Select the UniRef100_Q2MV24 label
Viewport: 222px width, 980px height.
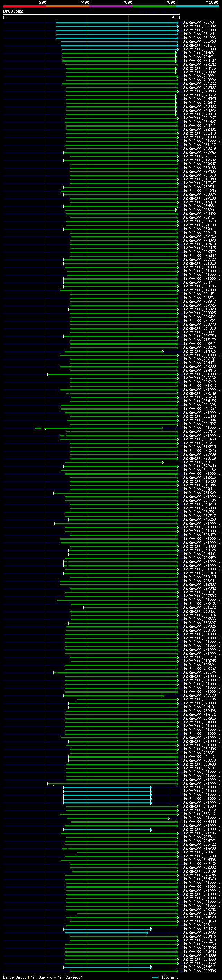click(x=199, y=57)
